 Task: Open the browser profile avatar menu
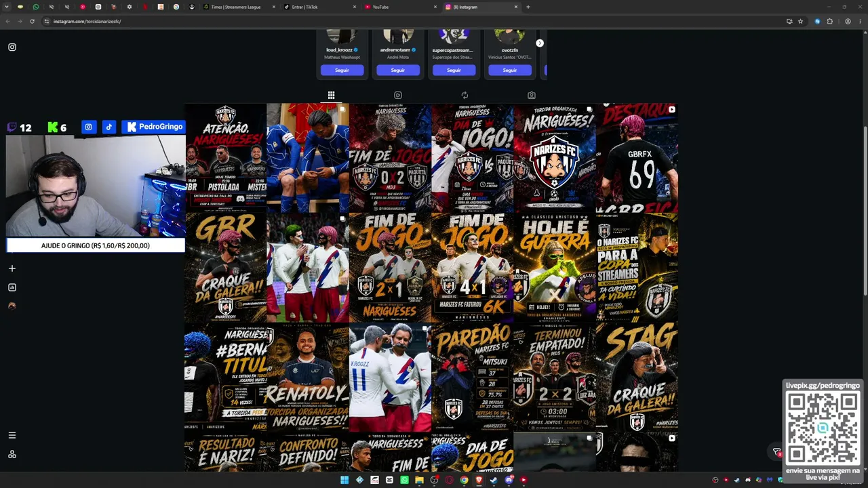(848, 21)
